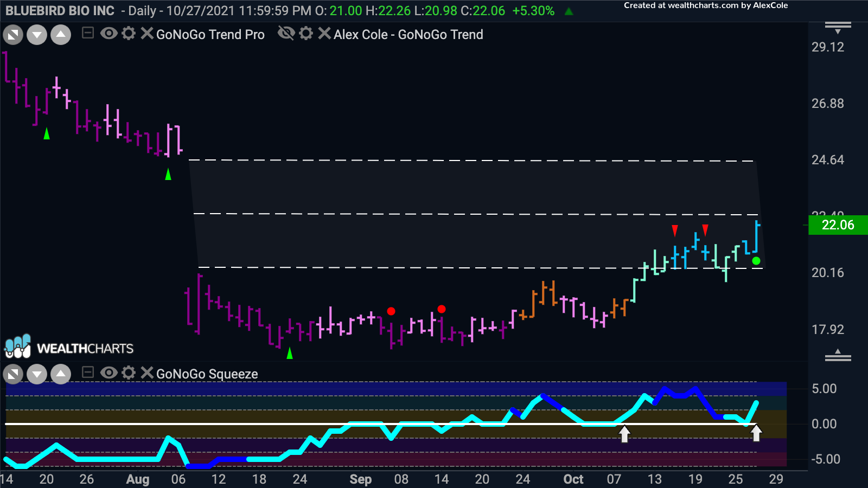Screen dimensions: 868x488
Task: Remove the GoNoGo Trend Pro indicator
Action: 146,34
